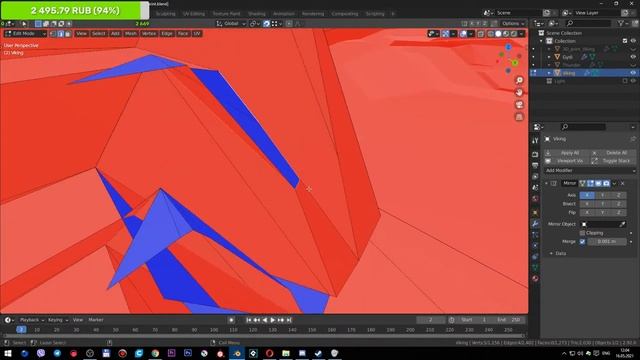Select material preview shading icon
This screenshot has height=360, width=640.
pos(506,34)
